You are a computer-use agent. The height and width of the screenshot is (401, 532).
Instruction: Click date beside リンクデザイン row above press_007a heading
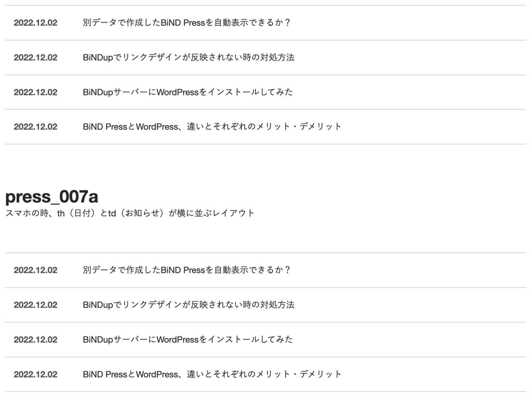pyautogui.click(x=35, y=58)
